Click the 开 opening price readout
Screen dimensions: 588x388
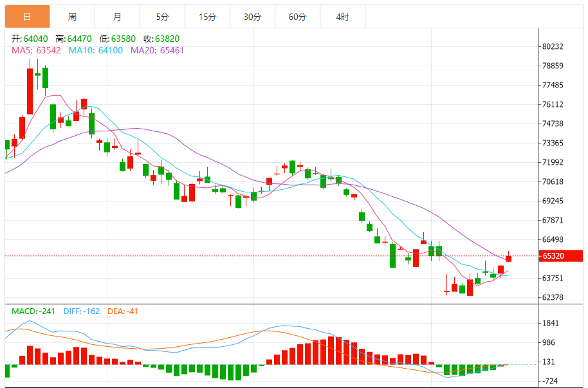pos(30,39)
